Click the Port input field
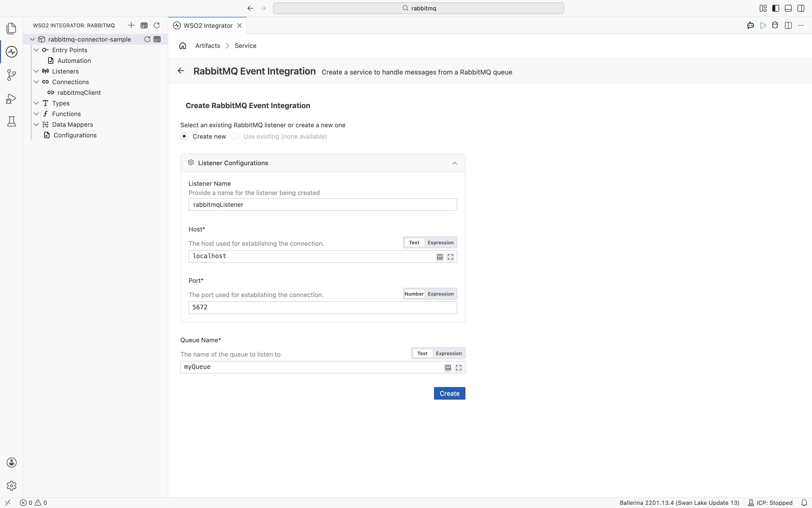 (x=322, y=308)
